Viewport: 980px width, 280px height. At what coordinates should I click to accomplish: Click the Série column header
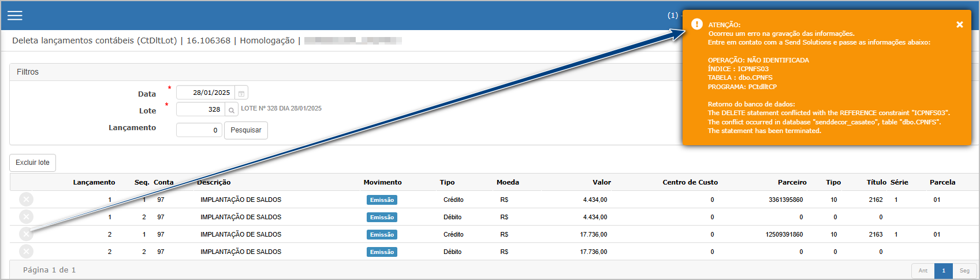[899, 182]
